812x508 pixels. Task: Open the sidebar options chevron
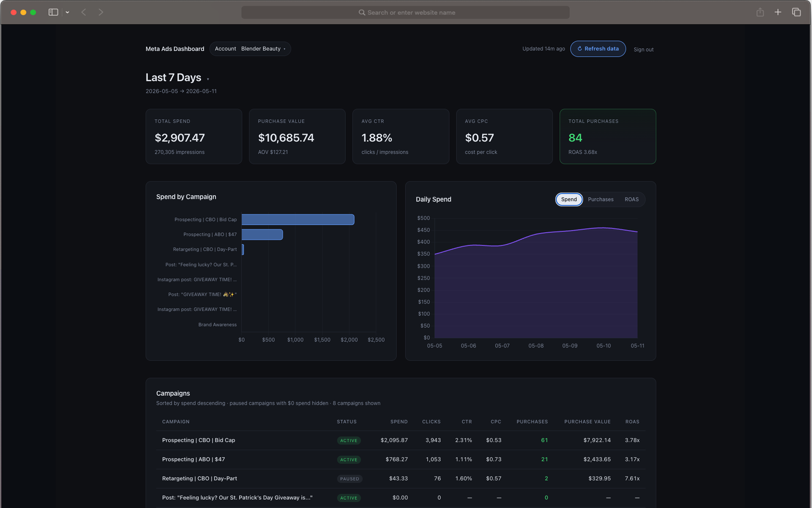pos(67,12)
